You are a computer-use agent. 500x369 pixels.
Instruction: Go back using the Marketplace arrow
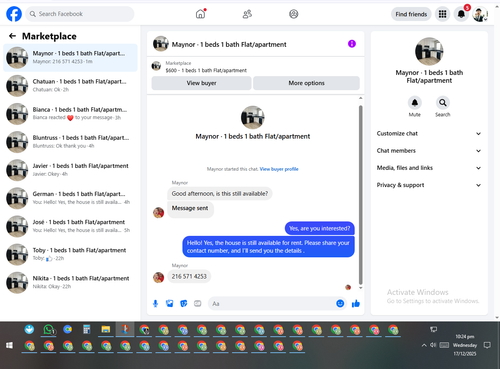[12, 36]
